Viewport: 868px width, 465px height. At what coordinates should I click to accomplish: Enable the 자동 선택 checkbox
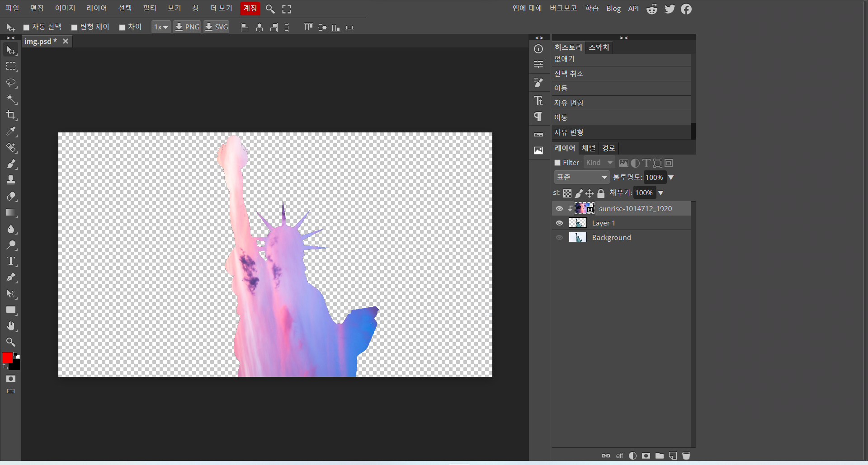click(x=26, y=28)
